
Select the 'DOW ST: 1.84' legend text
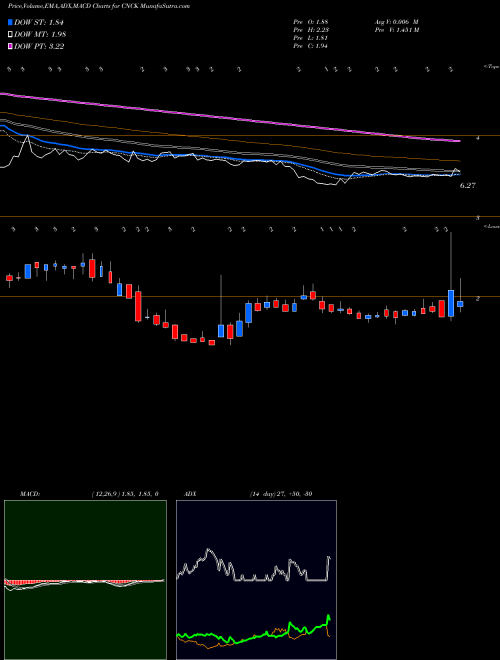click(39, 23)
